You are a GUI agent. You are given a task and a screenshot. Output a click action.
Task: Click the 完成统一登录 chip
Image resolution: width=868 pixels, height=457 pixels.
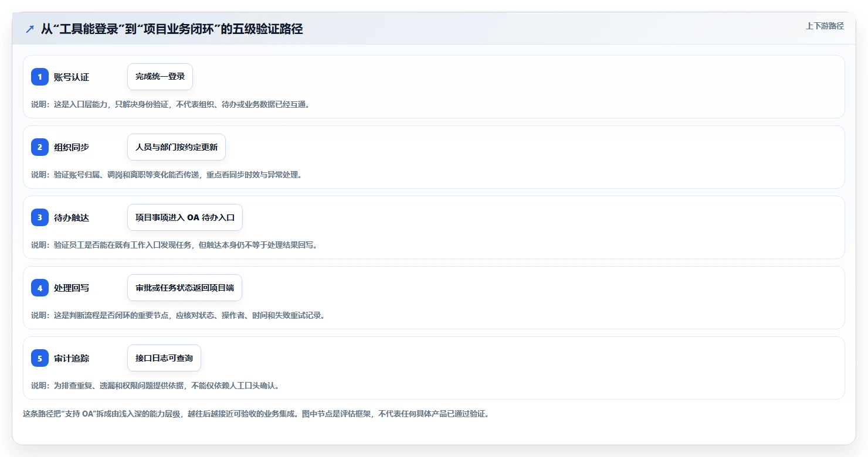160,77
